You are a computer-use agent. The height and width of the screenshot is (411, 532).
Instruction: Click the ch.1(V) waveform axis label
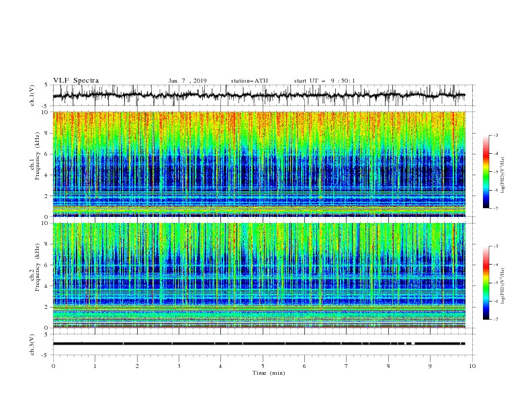(32, 95)
